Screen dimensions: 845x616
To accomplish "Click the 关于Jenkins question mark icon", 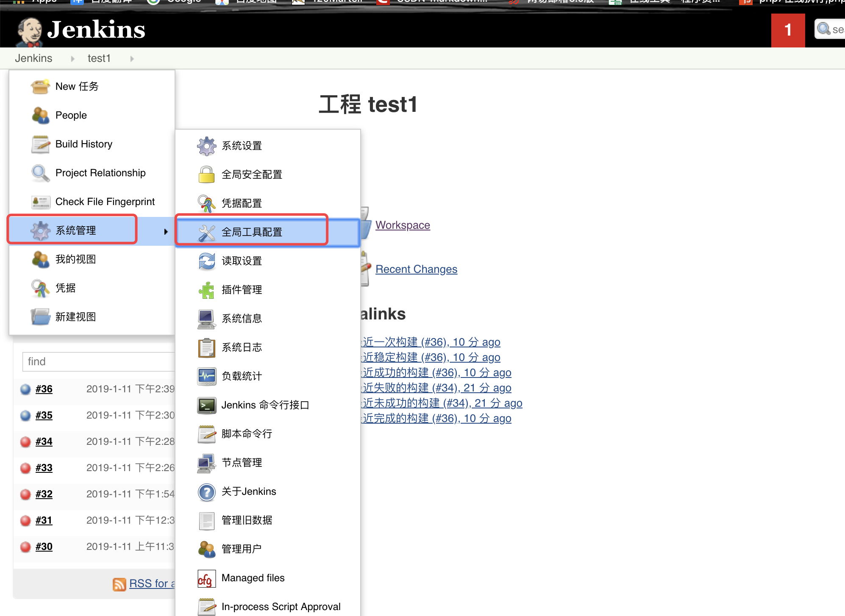I will pyautogui.click(x=206, y=492).
